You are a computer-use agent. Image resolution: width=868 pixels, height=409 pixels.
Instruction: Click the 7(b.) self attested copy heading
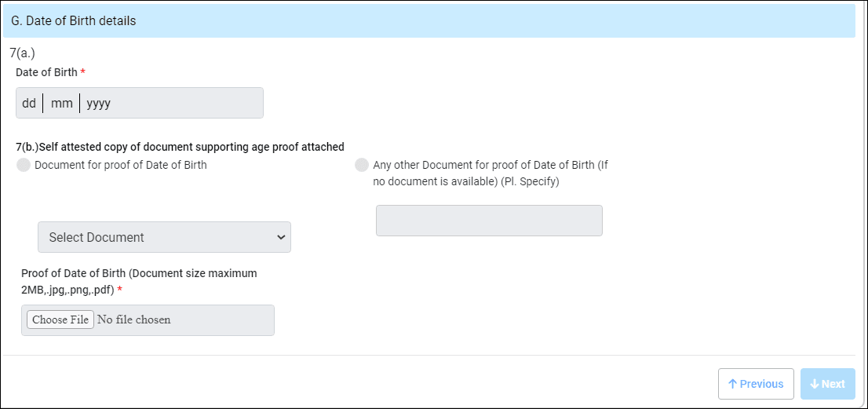180,147
